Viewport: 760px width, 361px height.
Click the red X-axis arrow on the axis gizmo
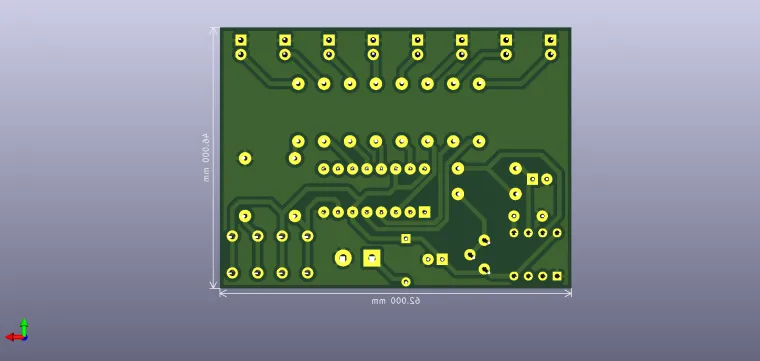pos(14,337)
